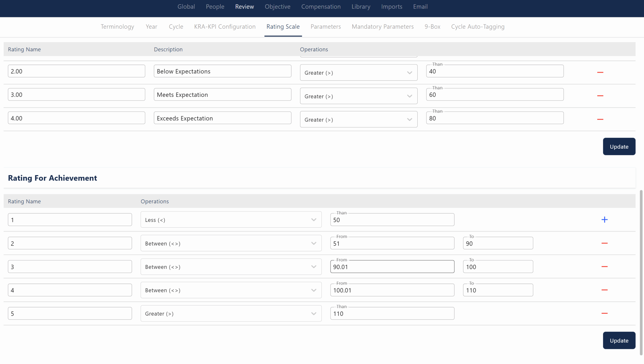Open operation dropdown for Exceeds Expectation
644x364 pixels.
pos(358,119)
